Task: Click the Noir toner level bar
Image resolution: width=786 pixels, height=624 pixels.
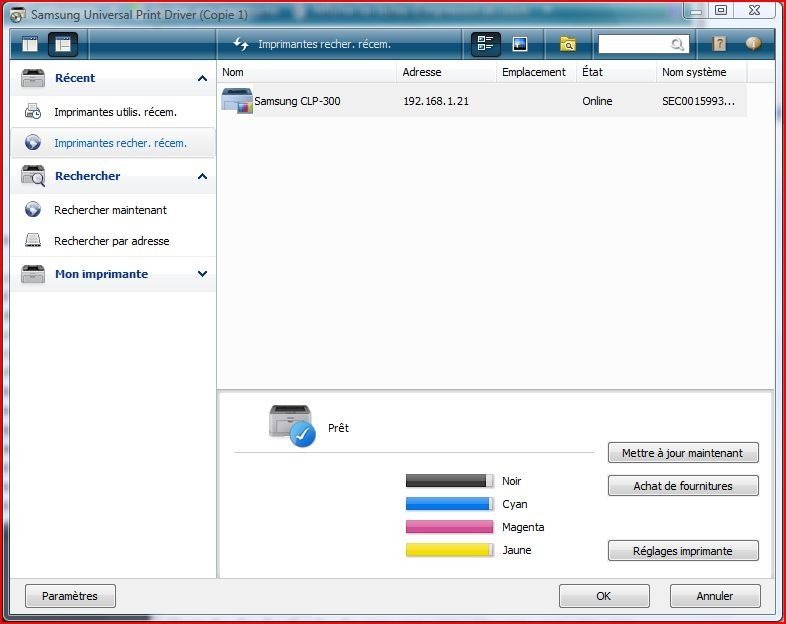Action: pos(450,481)
